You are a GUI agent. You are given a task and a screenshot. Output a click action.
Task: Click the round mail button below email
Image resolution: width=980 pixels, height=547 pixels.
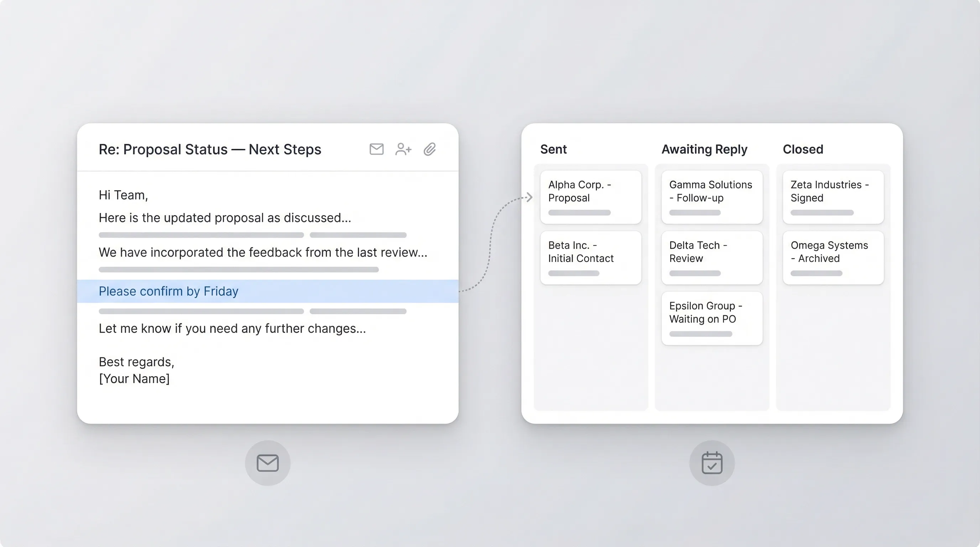267,463
